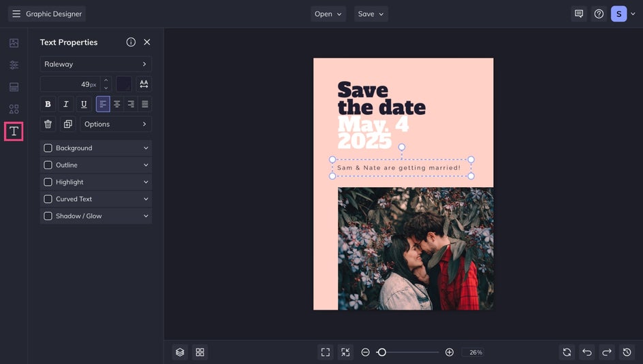643x364 pixels.
Task: Enable the Outline checkbox
Action: pos(48,165)
